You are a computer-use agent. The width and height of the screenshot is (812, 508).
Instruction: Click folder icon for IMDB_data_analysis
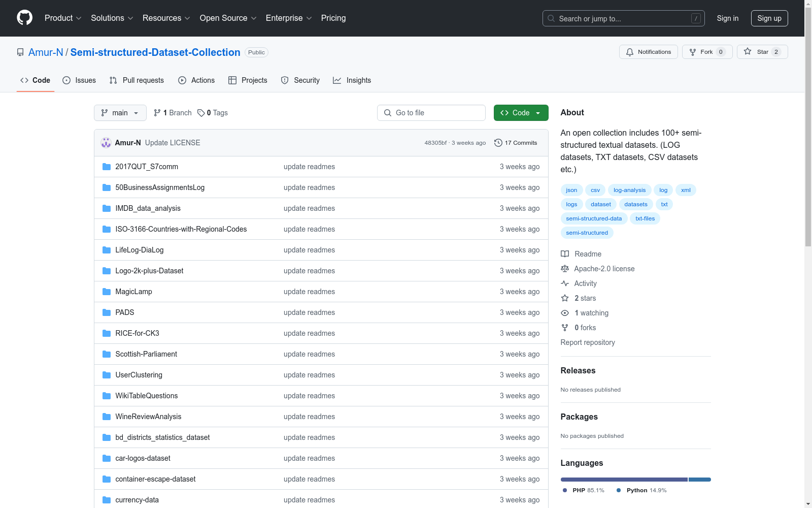point(107,208)
